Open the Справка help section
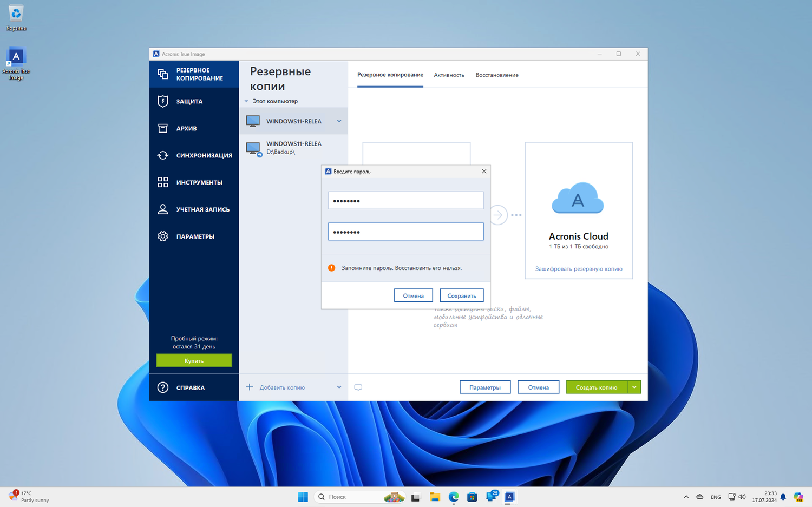Screen dimensions: 812x507 (x=194, y=387)
